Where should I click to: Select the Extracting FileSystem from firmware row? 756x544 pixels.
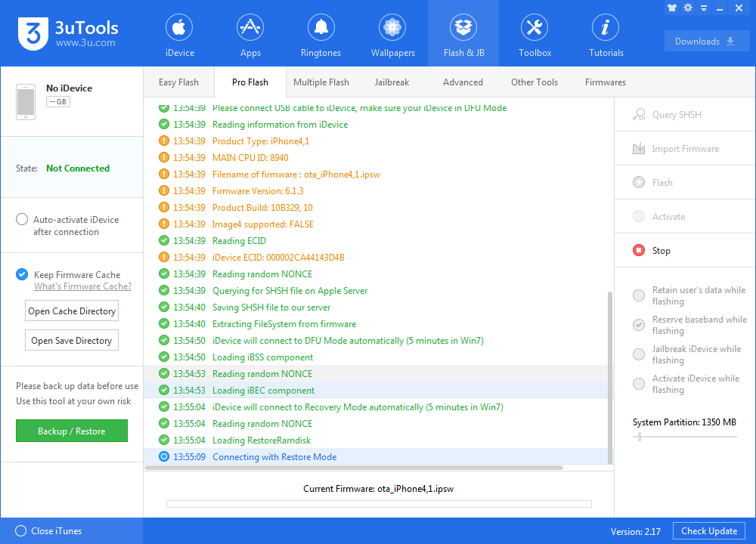[x=376, y=324]
